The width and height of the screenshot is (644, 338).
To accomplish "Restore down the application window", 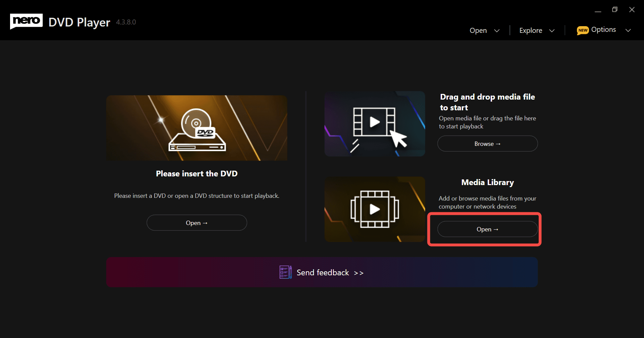I will click(x=615, y=10).
